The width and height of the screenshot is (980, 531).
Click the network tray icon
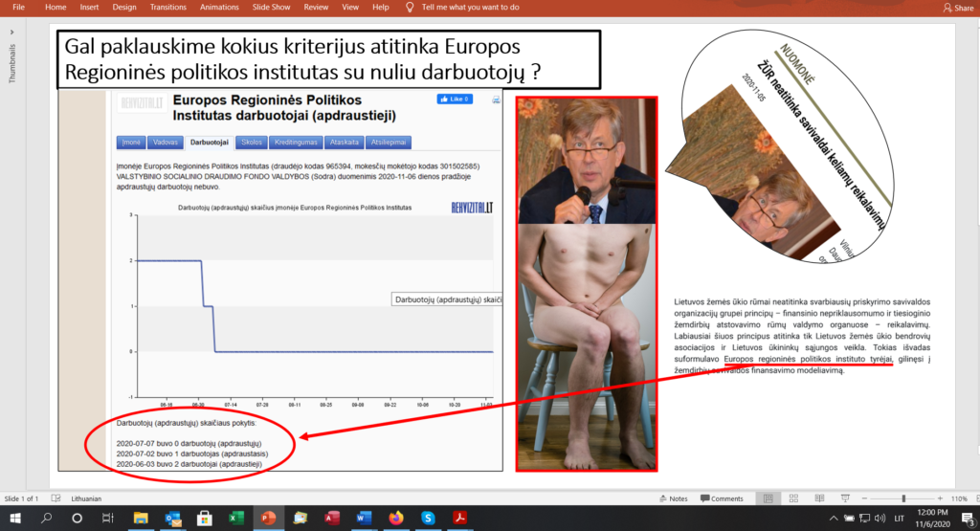(x=864, y=518)
